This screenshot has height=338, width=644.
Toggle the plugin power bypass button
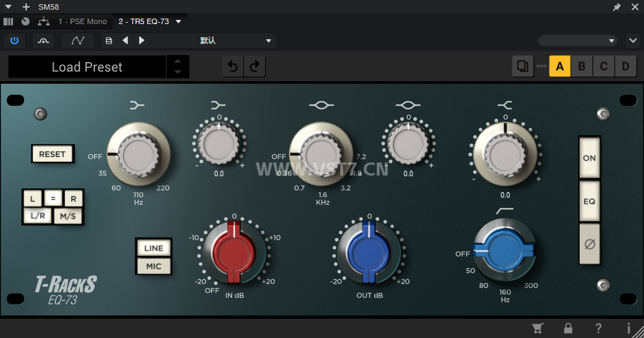14,41
